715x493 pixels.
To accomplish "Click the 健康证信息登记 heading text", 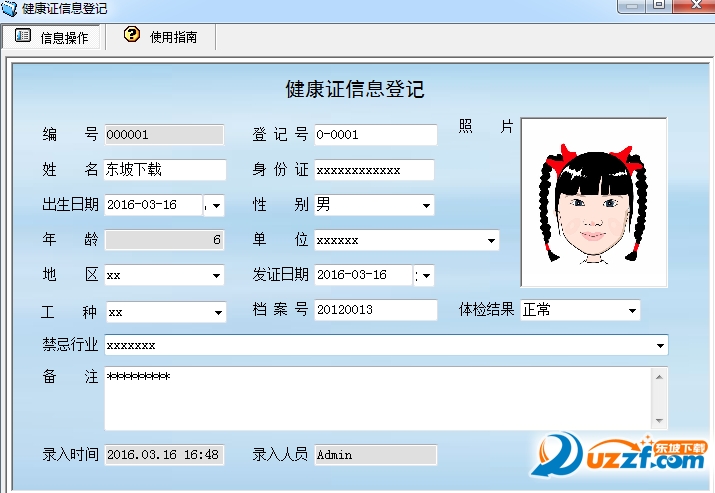I will coord(355,89).
